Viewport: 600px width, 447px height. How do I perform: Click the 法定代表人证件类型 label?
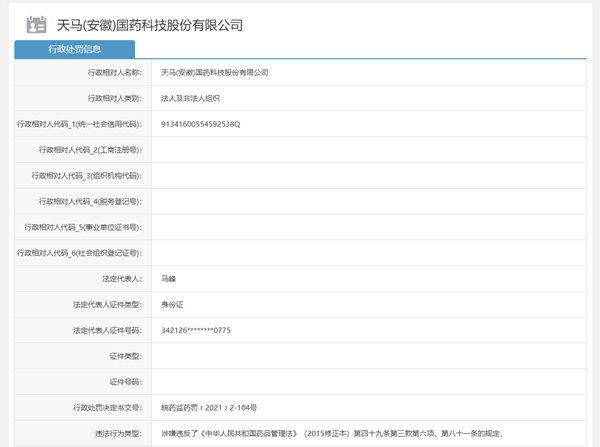coord(108,305)
